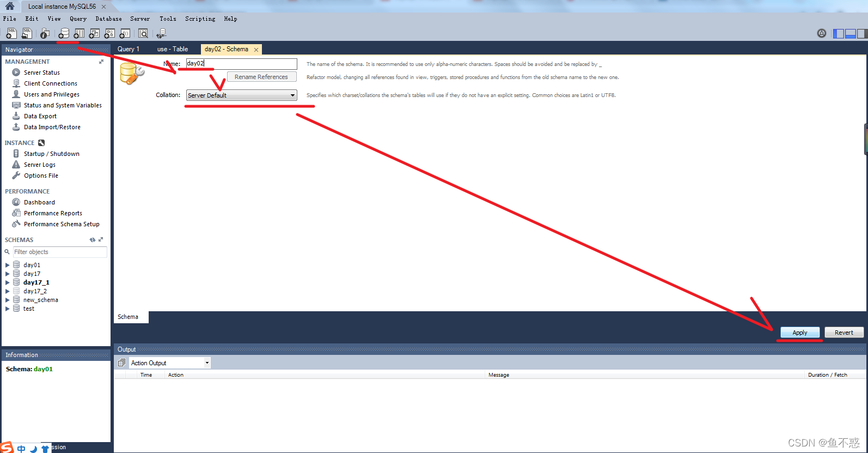This screenshot has height=453, width=868.
Task: Open Status and System Variables
Action: (63, 105)
